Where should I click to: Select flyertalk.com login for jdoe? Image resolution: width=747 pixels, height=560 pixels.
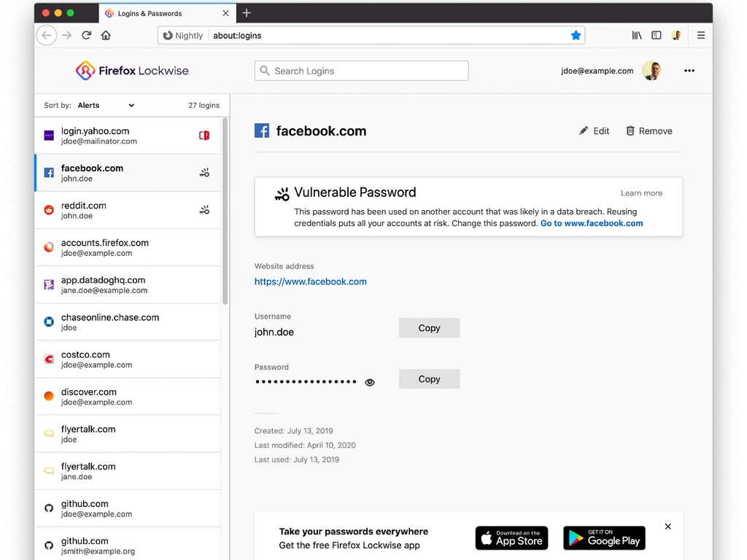coord(128,433)
